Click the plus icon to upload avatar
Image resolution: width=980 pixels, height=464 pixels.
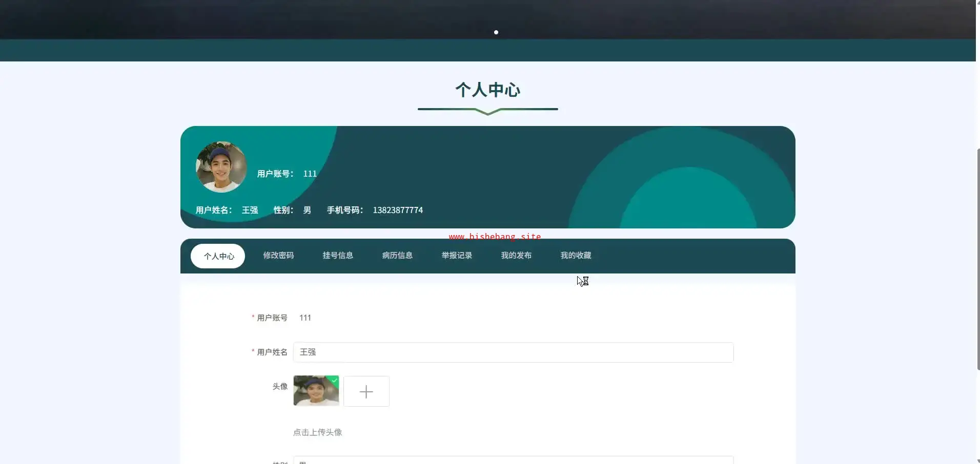pyautogui.click(x=366, y=392)
